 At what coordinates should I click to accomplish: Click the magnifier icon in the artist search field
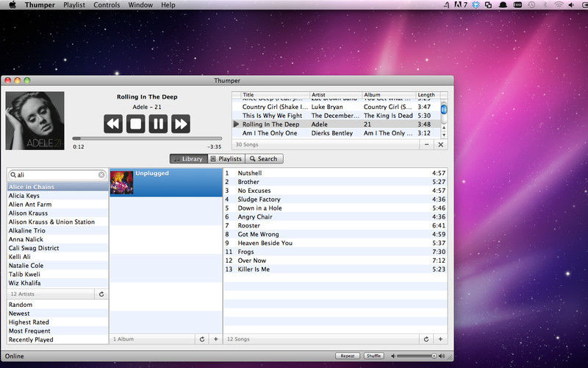(x=13, y=174)
